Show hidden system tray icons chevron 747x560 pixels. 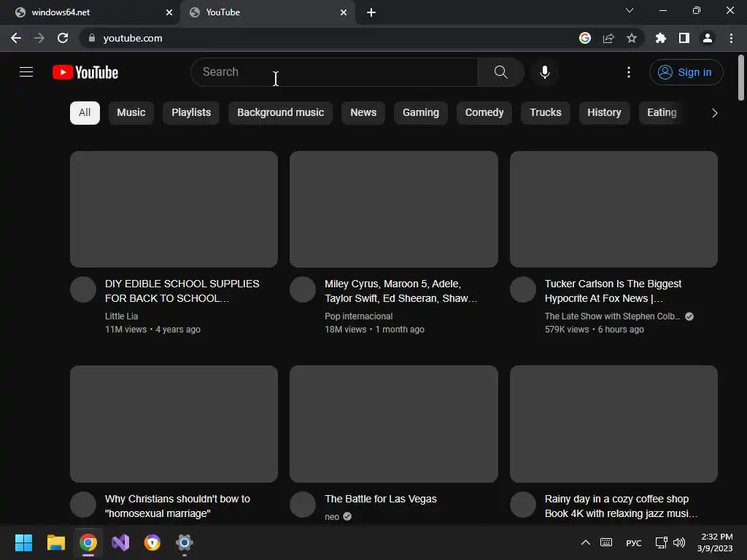click(586, 542)
